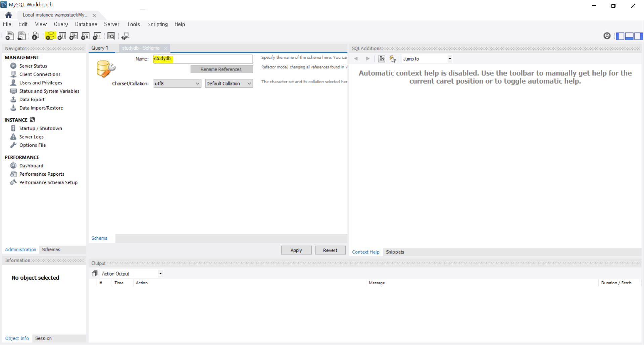Switch to the Query 1 tab

tap(100, 48)
